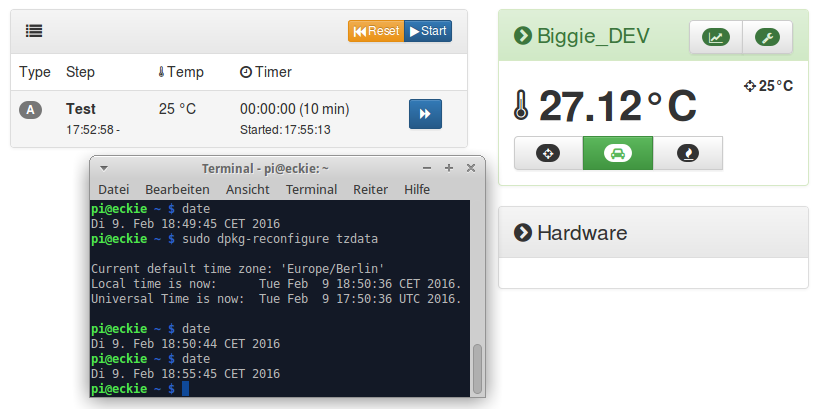Click the steps list icon
The height and width of the screenshot is (409, 820).
coord(34,31)
